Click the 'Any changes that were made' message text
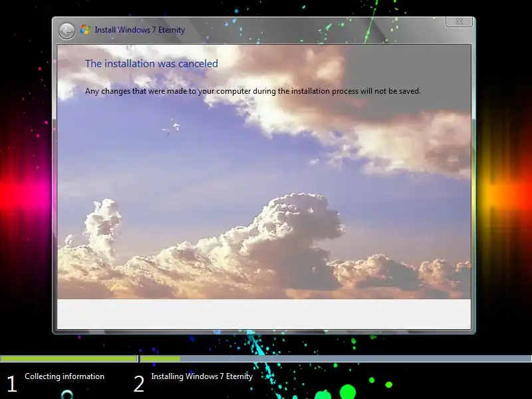532x399 pixels. 253,91
